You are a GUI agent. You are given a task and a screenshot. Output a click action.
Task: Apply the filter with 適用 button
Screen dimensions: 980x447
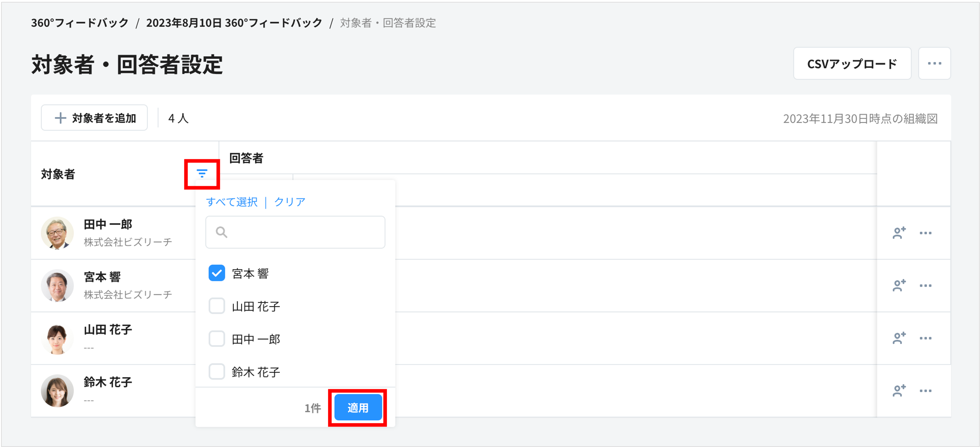(x=358, y=407)
